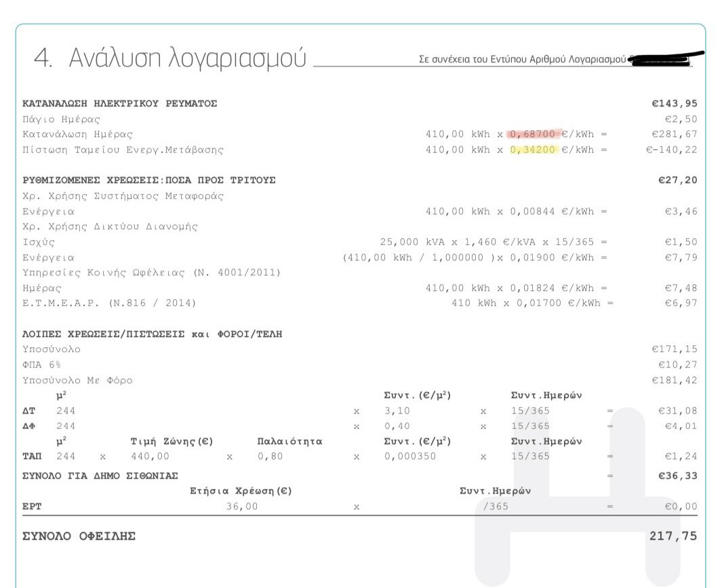The height and width of the screenshot is (588, 724).
Task: Click "Ε.Τ.Μ.Ε.Α.Ρ. (Ν.816 / 2014)" label
Action: [109, 303]
